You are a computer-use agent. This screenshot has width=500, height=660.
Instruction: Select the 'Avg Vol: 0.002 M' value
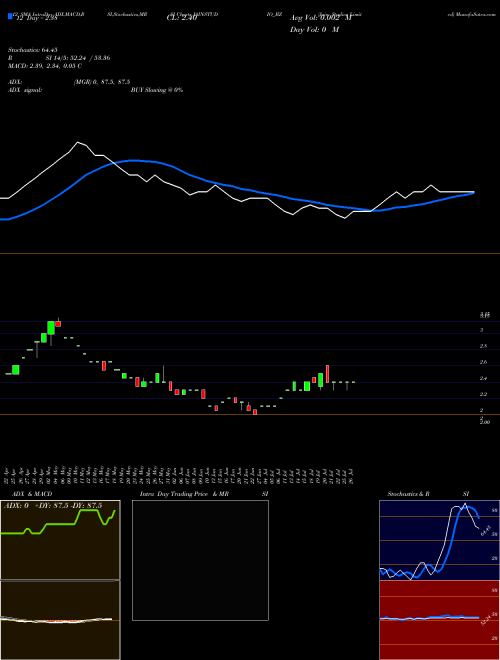(x=321, y=19)
